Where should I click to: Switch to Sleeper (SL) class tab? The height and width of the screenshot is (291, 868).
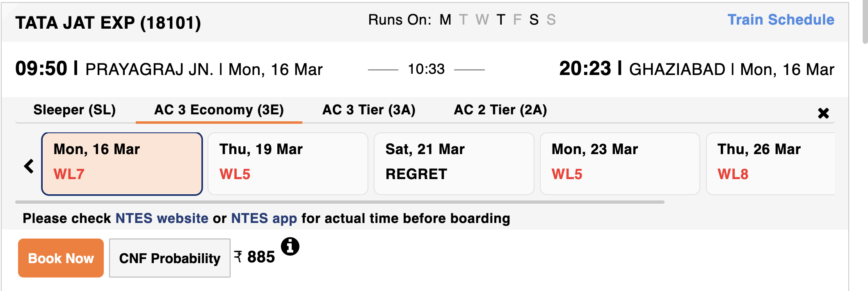(x=74, y=110)
